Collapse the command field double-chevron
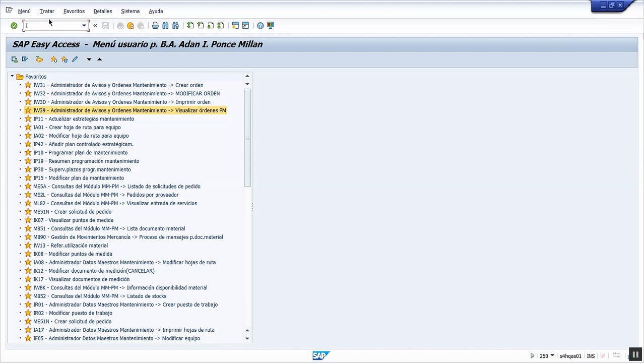The image size is (644, 363). tap(95, 26)
